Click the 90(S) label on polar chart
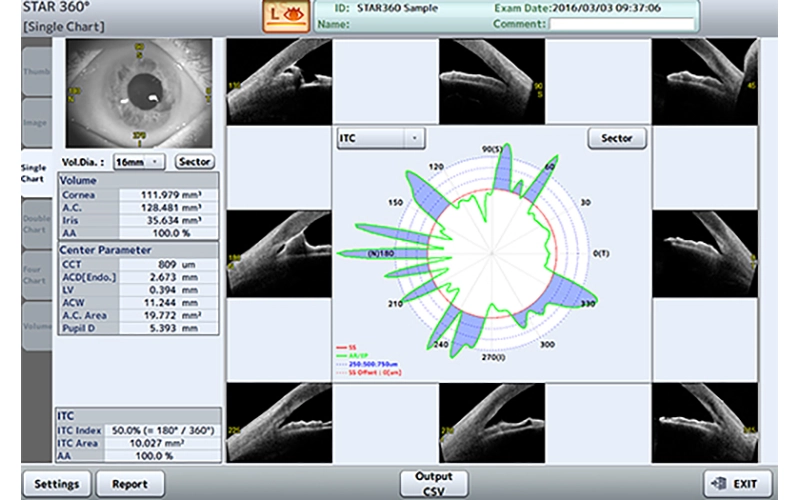This screenshot has width=800, height=500. point(492,149)
